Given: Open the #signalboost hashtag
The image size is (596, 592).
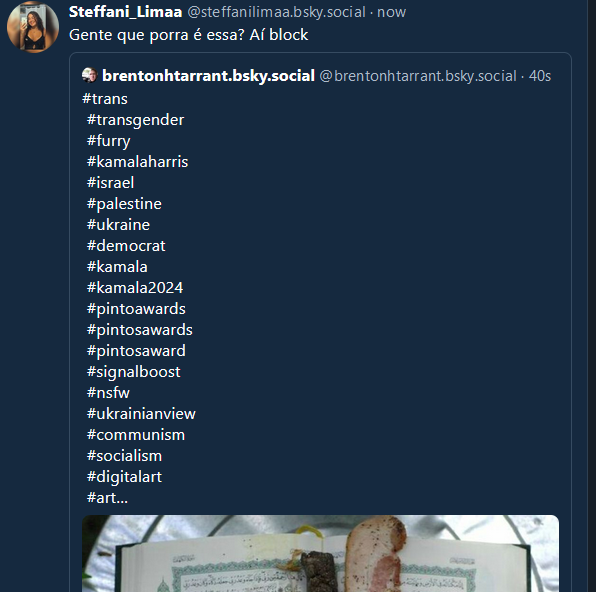Looking at the screenshot, I should [x=133, y=372].
